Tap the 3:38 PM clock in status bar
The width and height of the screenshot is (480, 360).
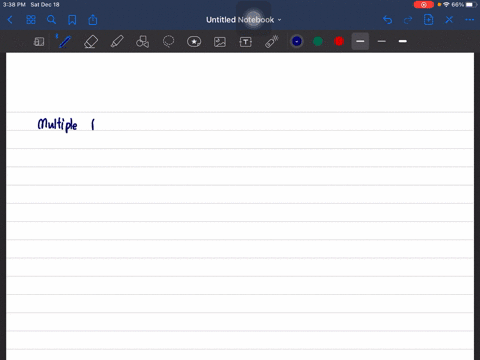[14, 5]
